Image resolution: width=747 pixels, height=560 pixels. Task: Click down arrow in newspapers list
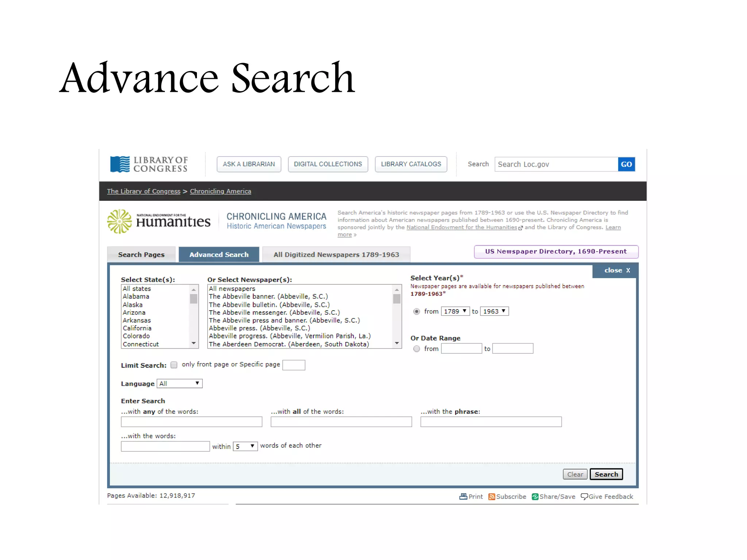coord(397,343)
